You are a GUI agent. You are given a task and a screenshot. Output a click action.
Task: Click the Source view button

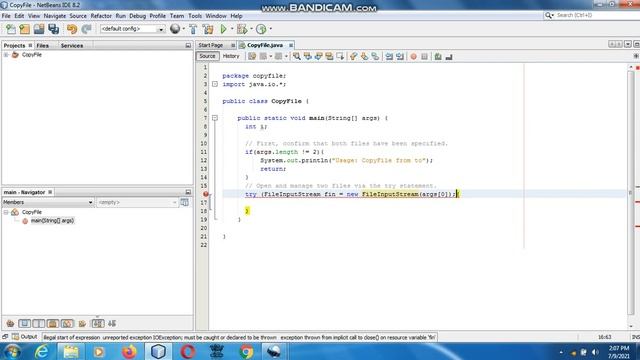point(207,56)
